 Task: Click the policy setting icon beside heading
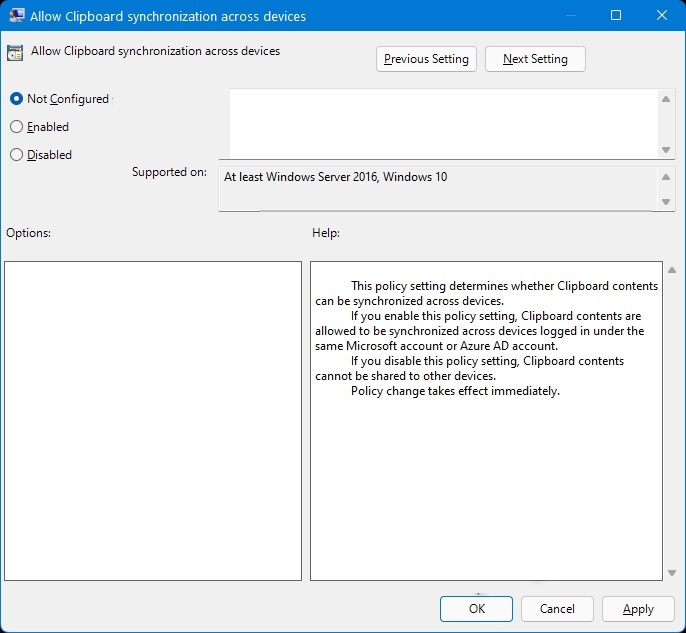pos(15,52)
